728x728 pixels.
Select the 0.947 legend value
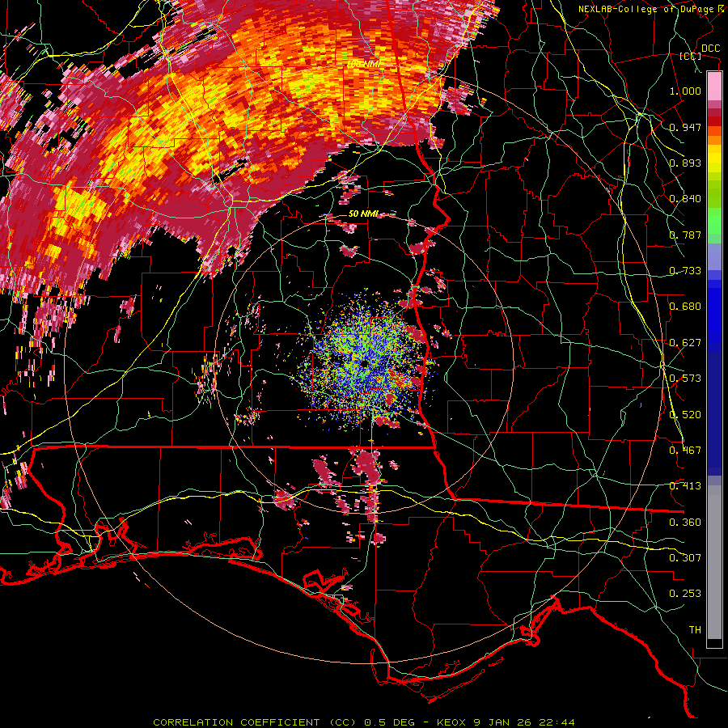coord(685,127)
